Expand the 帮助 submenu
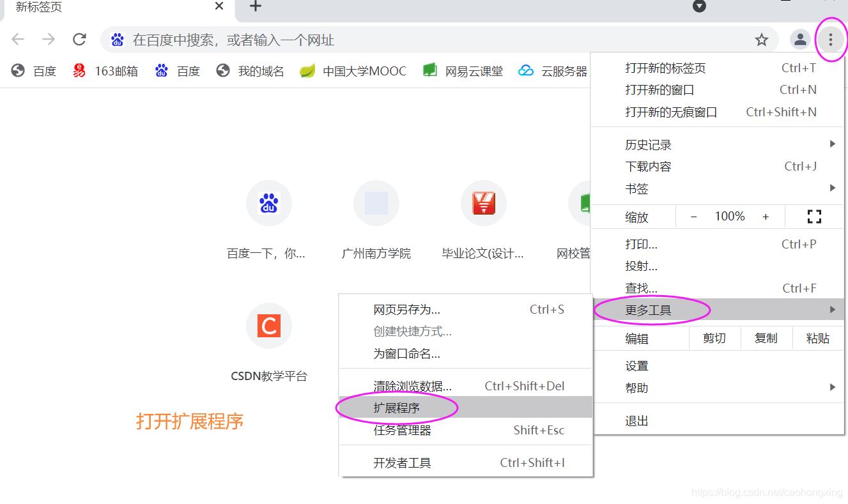The height and width of the screenshot is (504, 848). [x=718, y=387]
